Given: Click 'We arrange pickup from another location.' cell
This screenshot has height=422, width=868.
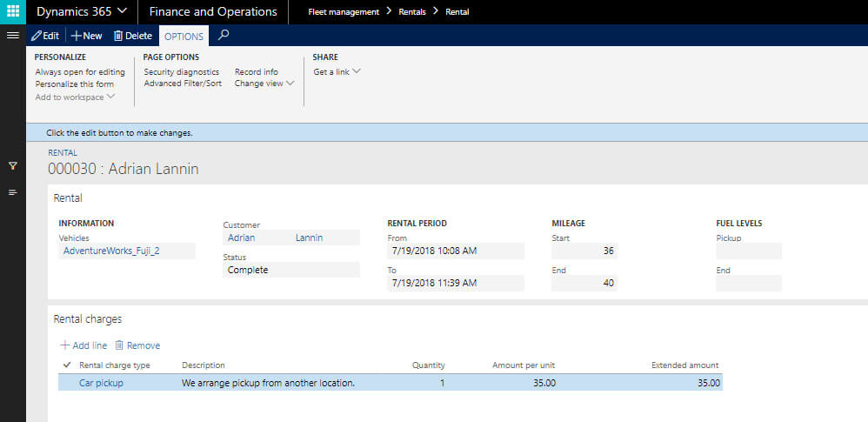Looking at the screenshot, I should click(268, 383).
